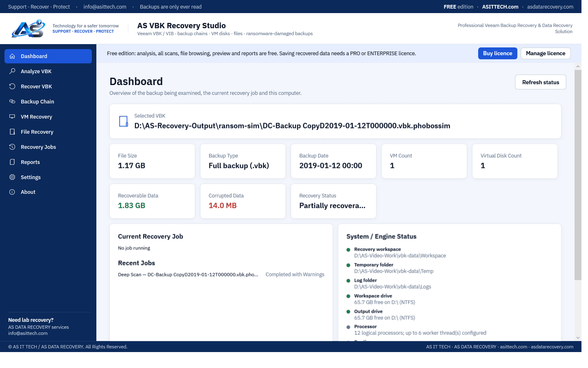The width and height of the screenshot is (588, 368).
Task: Click the Recovery workspace path text
Action: click(x=400, y=256)
